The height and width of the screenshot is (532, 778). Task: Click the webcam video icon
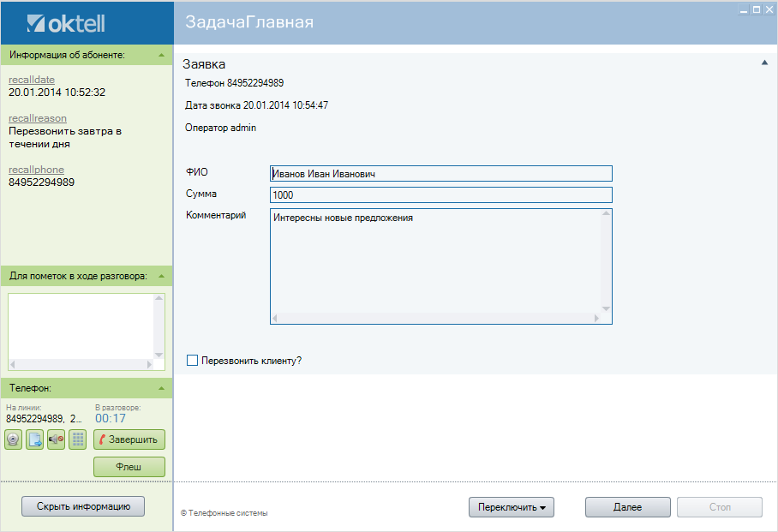point(14,439)
